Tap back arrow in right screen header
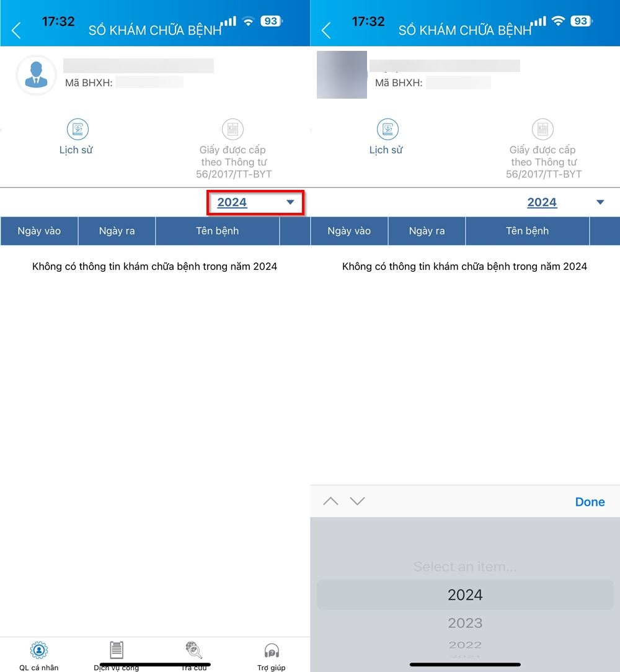The image size is (620, 672). click(x=326, y=30)
